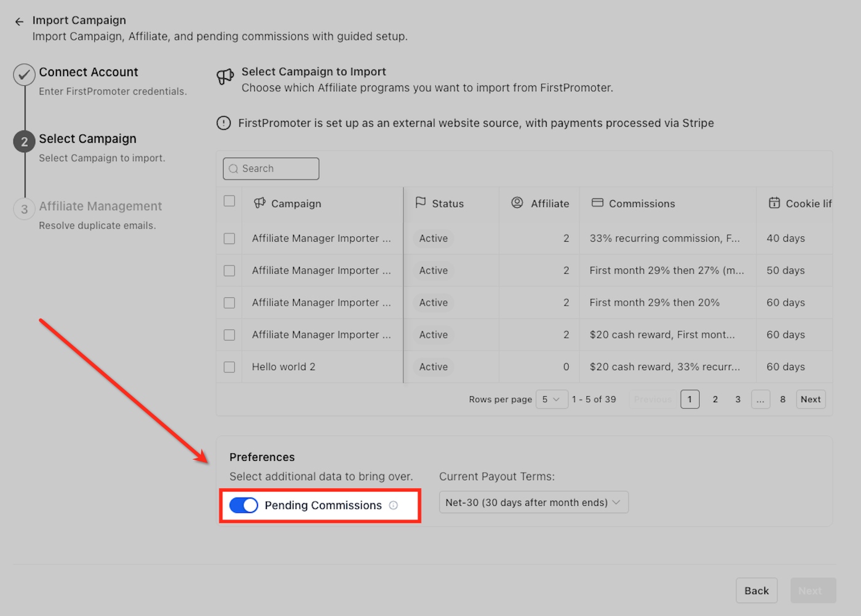
Task: Click the pagination Next button
Action: tap(811, 400)
